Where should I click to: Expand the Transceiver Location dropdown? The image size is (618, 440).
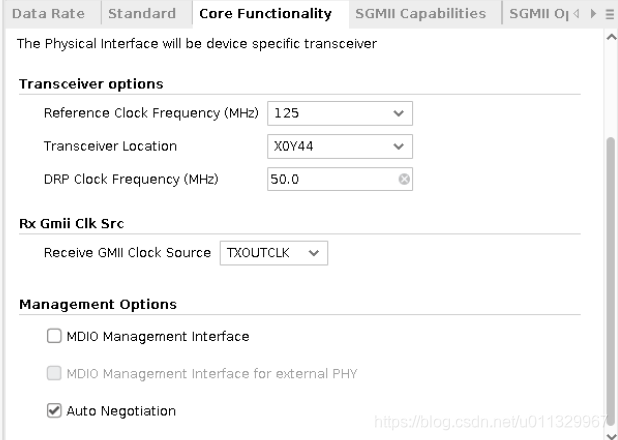point(399,147)
